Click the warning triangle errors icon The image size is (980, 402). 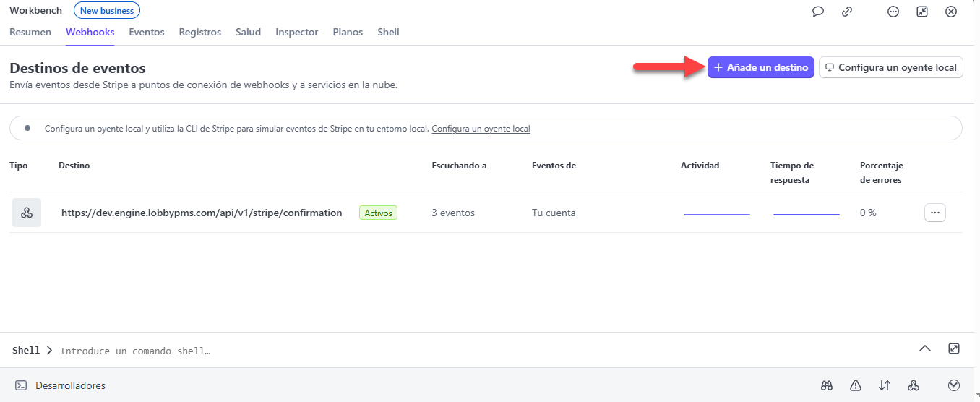[856, 385]
